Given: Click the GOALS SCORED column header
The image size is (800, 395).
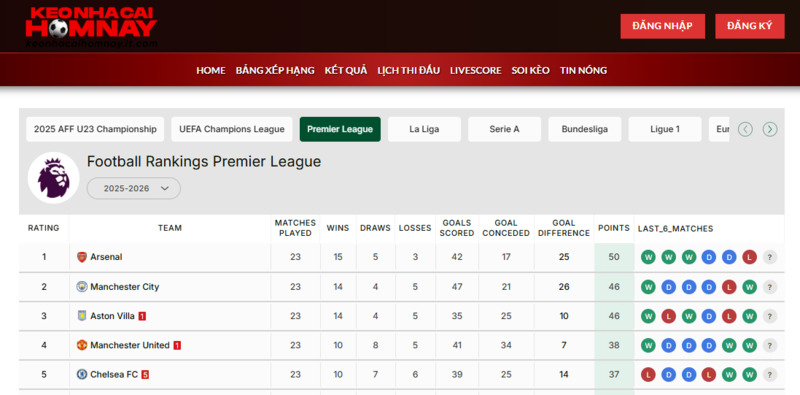Looking at the screenshot, I should 457,228.
